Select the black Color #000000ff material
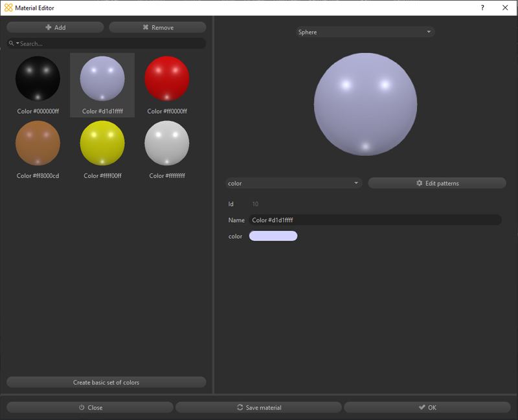This screenshot has width=518, height=420. 38,85
